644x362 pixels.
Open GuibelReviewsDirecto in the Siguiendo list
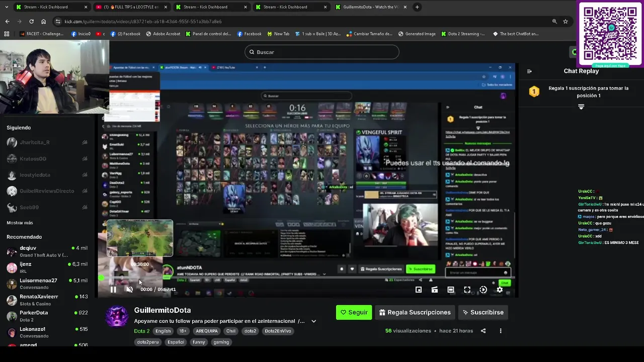[48, 191]
